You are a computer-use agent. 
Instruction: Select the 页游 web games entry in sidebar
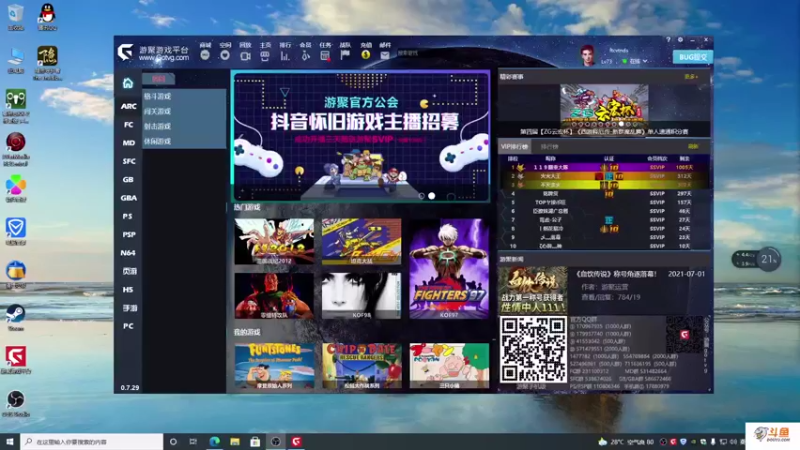point(129,271)
